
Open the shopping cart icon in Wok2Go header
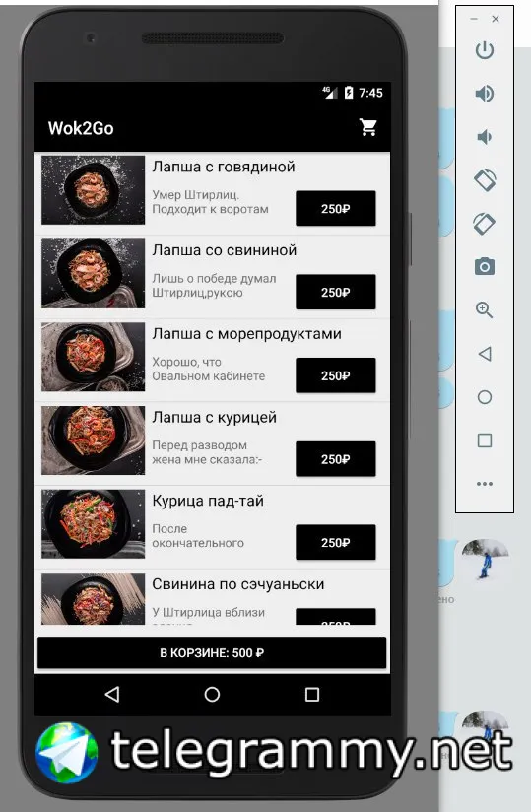[x=368, y=127]
